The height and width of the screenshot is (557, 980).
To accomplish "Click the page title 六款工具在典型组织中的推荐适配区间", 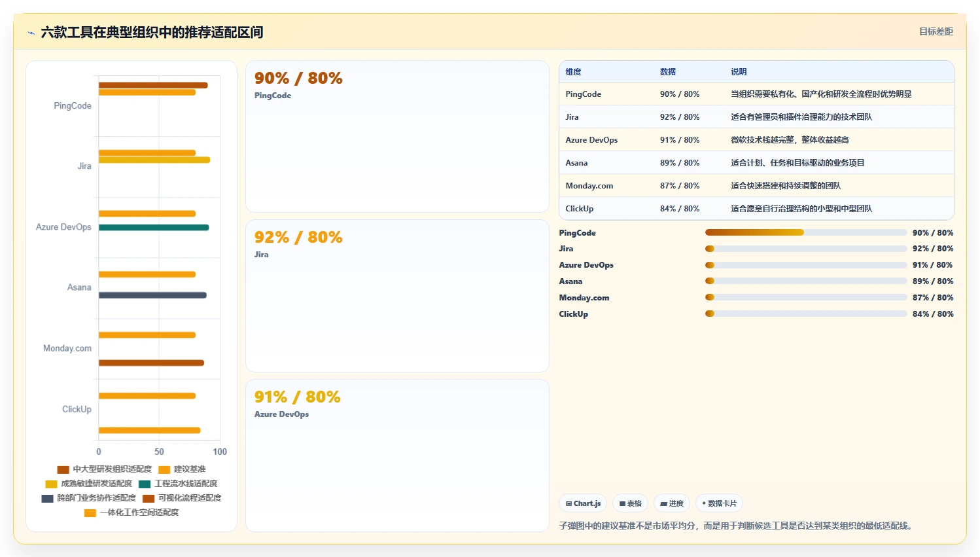I will point(152,32).
